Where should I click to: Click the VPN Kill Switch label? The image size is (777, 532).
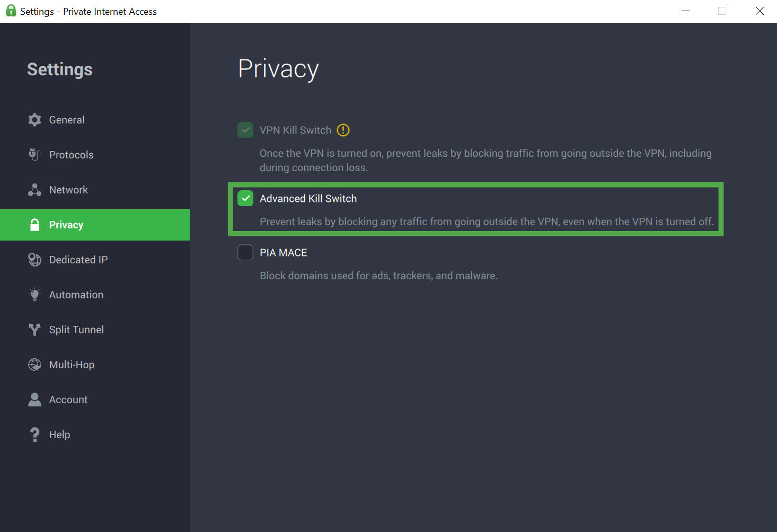click(x=295, y=130)
